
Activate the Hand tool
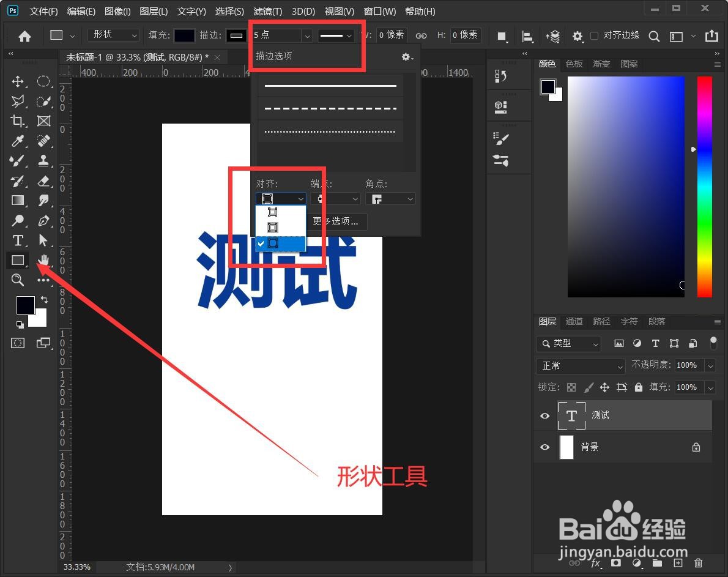pyautogui.click(x=43, y=260)
